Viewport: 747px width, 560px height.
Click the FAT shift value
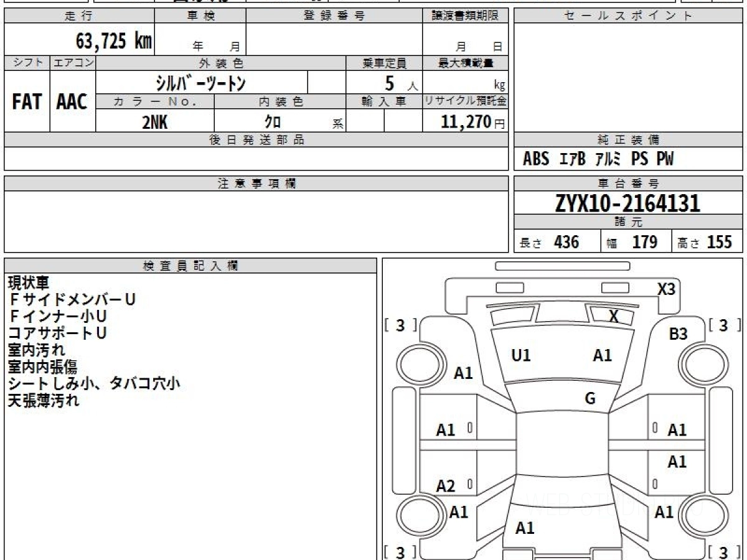[27, 102]
